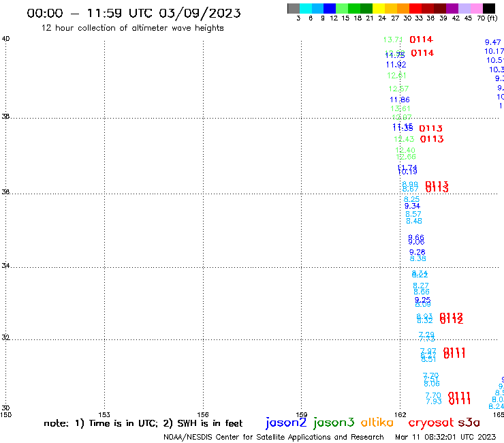Screen dimensions: 504x443
Task: Select the purple swatch in the color scale
Action: 452,8
